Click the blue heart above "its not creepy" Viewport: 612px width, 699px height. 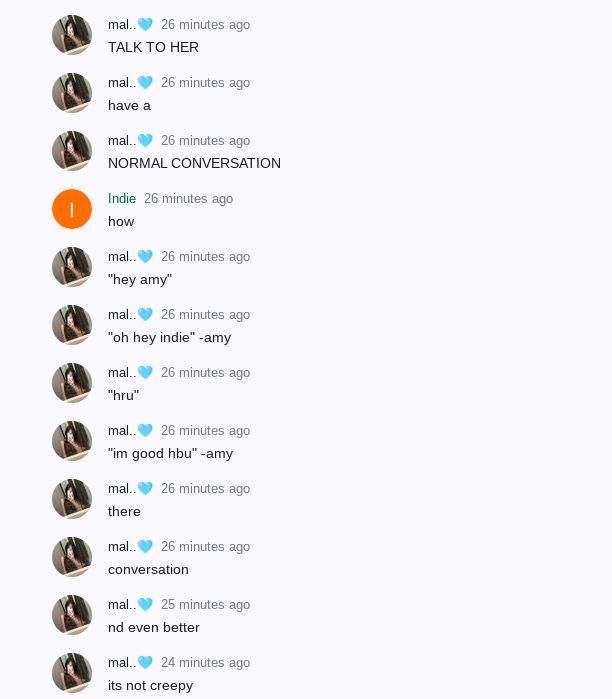145,662
